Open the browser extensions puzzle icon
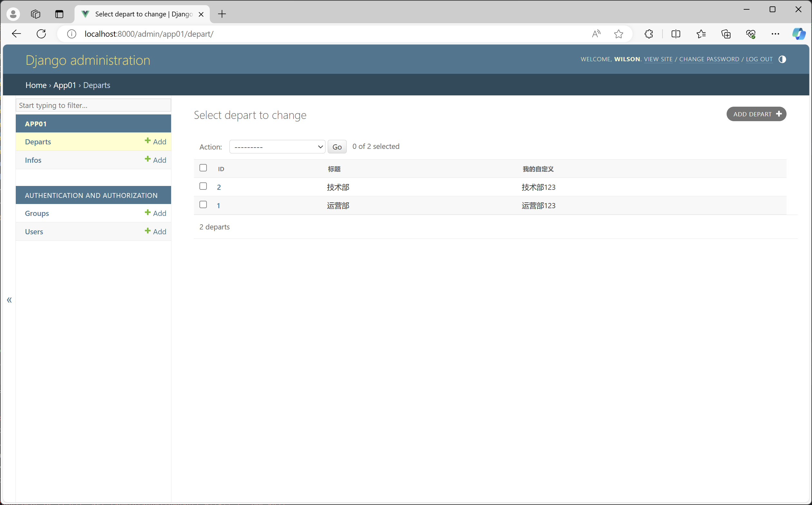 [x=648, y=34]
